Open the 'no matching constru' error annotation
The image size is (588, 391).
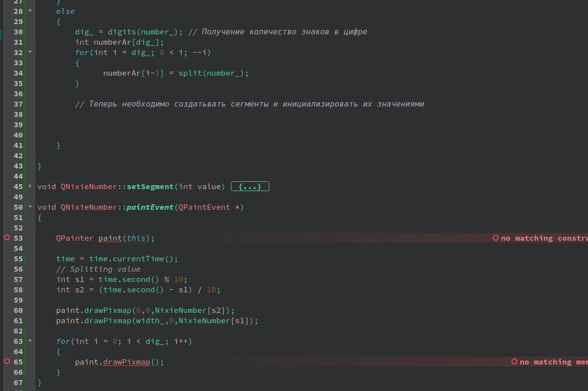544,238
